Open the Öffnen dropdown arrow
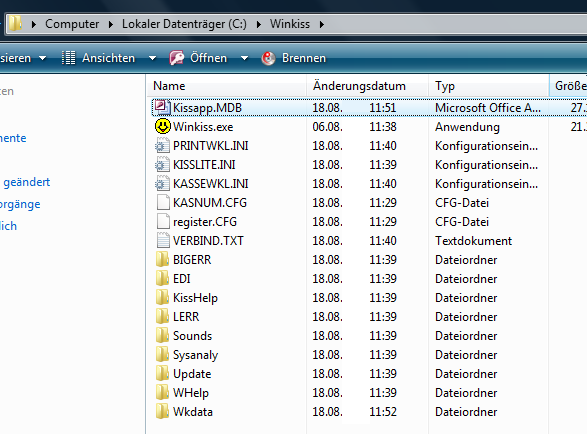This screenshot has height=434, width=587. pos(244,58)
